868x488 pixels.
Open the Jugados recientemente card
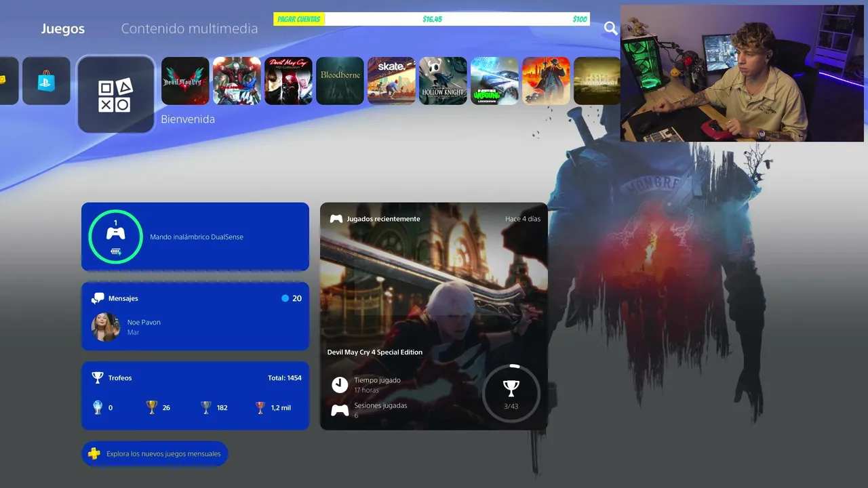click(x=434, y=316)
